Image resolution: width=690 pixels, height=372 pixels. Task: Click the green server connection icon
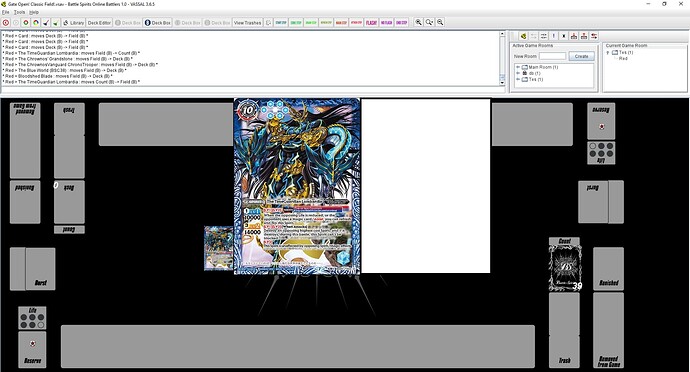tap(523, 36)
